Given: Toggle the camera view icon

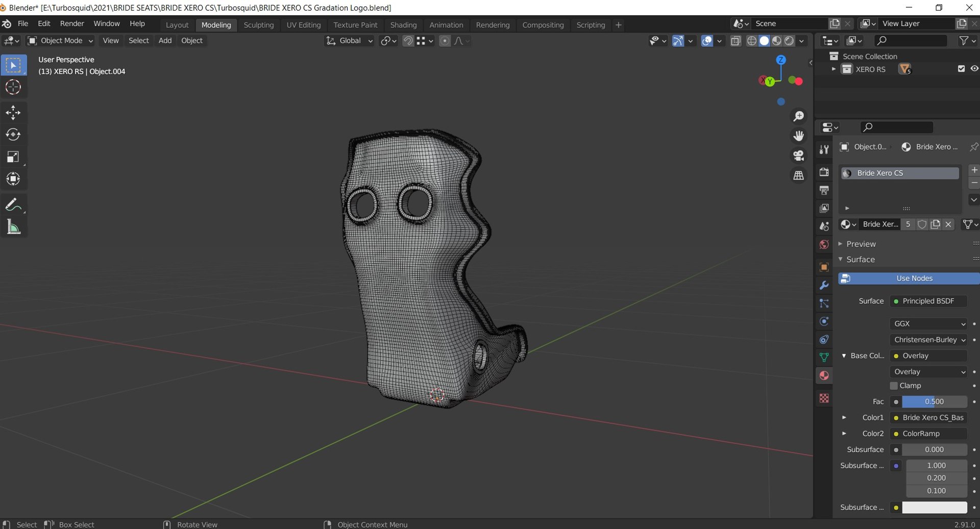Looking at the screenshot, I should pos(799,156).
